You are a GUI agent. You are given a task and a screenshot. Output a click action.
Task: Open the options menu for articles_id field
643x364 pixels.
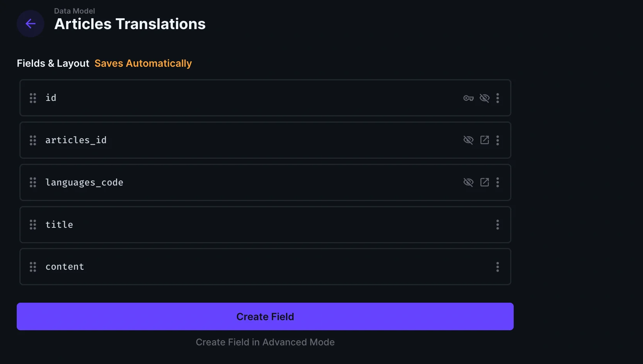(497, 140)
